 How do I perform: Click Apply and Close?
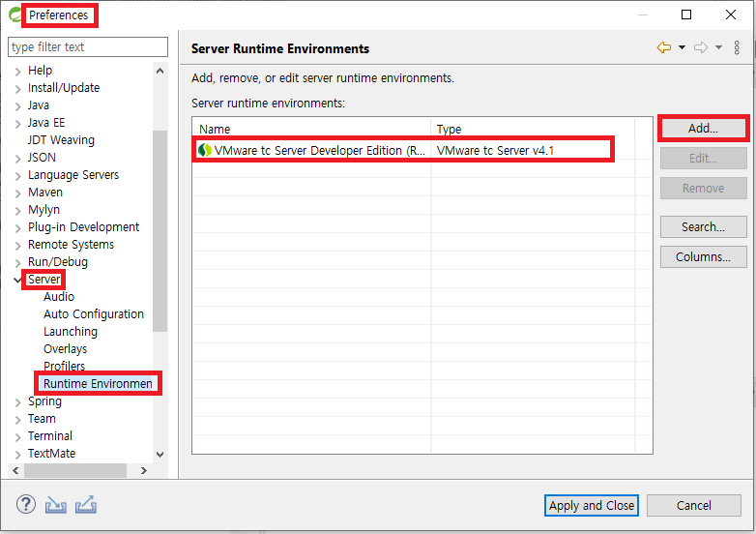[x=592, y=505]
